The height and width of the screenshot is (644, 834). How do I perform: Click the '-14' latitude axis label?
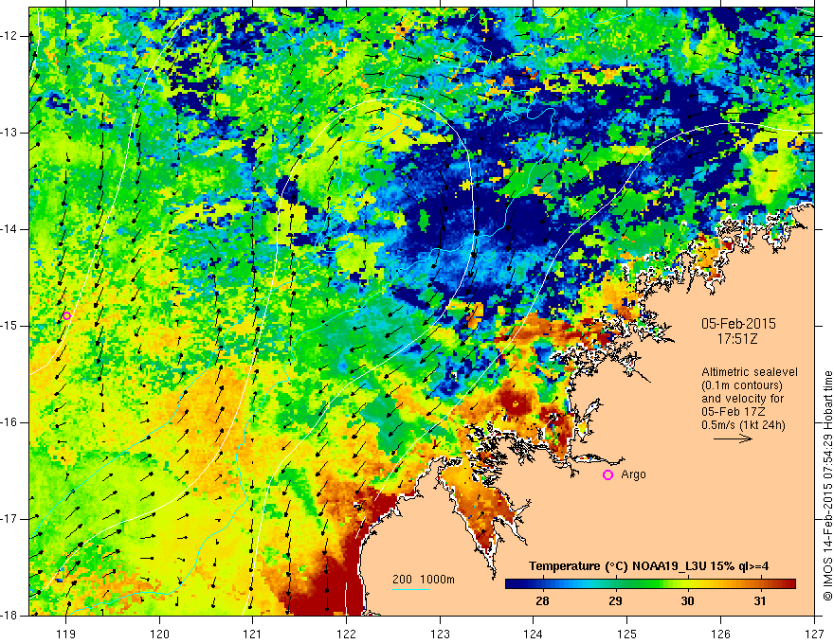[9, 229]
